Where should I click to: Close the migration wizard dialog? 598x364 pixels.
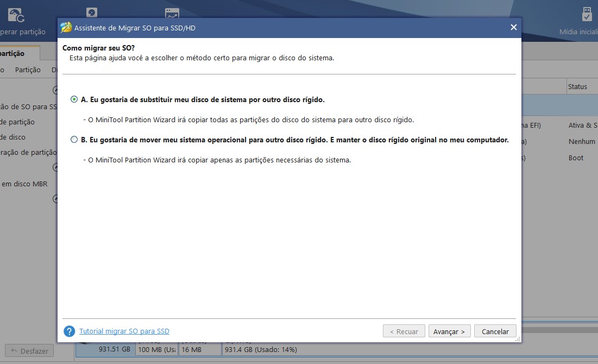[513, 28]
